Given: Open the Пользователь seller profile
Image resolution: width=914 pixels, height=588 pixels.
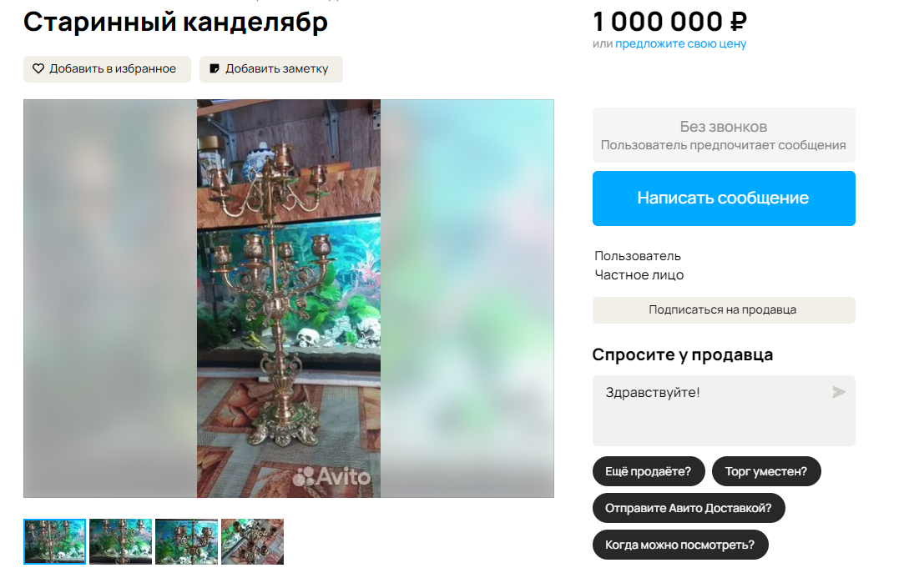Looking at the screenshot, I should tap(638, 256).
